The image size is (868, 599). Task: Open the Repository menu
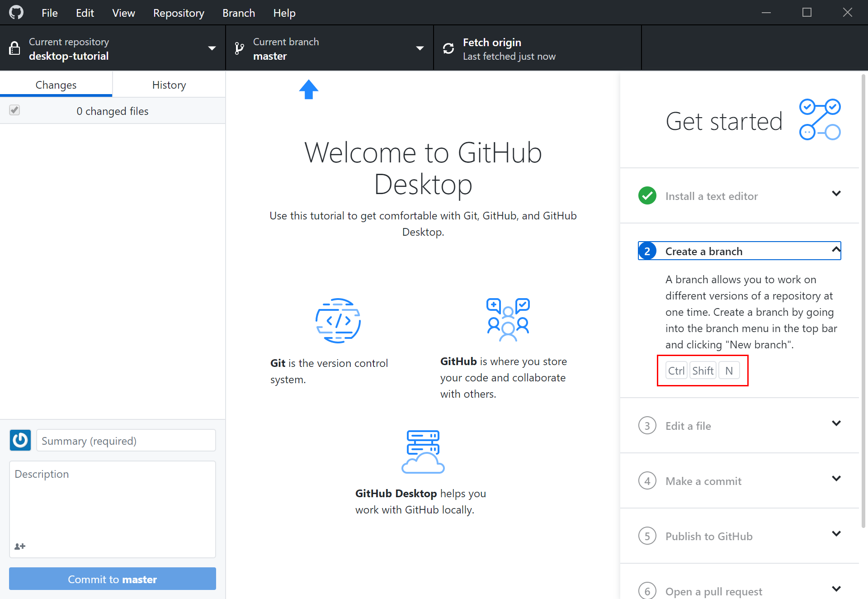(179, 13)
